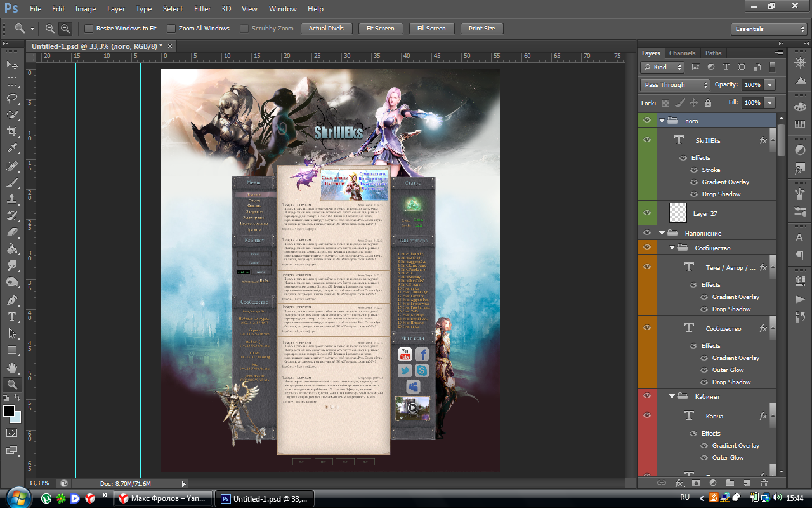The height and width of the screenshot is (508, 812).
Task: Filter layers by type layers icon
Action: point(726,67)
